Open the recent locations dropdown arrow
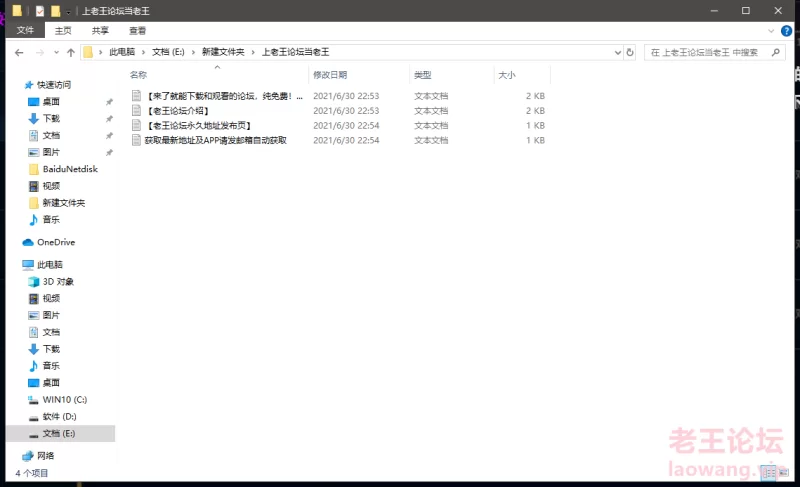Image resolution: width=800 pixels, height=487 pixels. pyautogui.click(x=56, y=52)
